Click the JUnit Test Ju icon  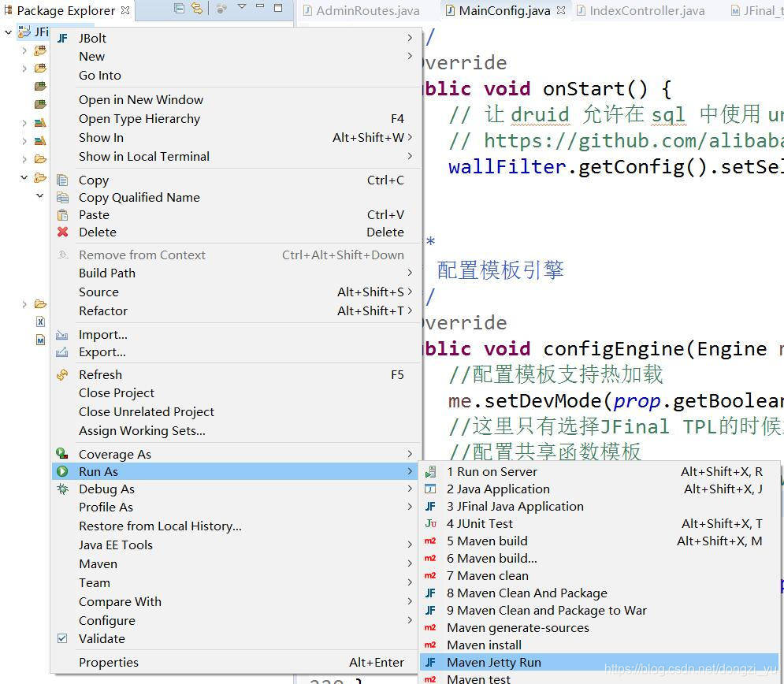(430, 523)
